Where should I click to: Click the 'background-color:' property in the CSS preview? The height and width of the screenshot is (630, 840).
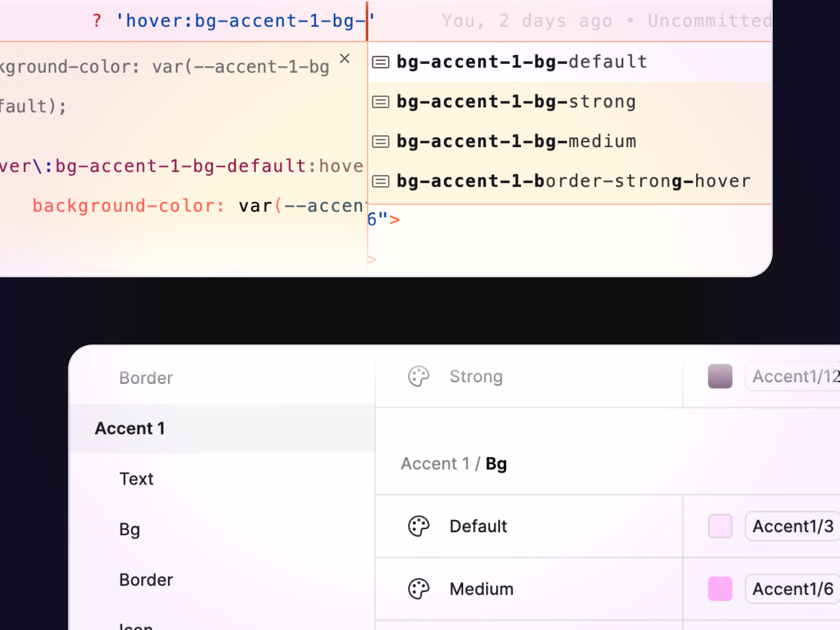click(x=129, y=206)
